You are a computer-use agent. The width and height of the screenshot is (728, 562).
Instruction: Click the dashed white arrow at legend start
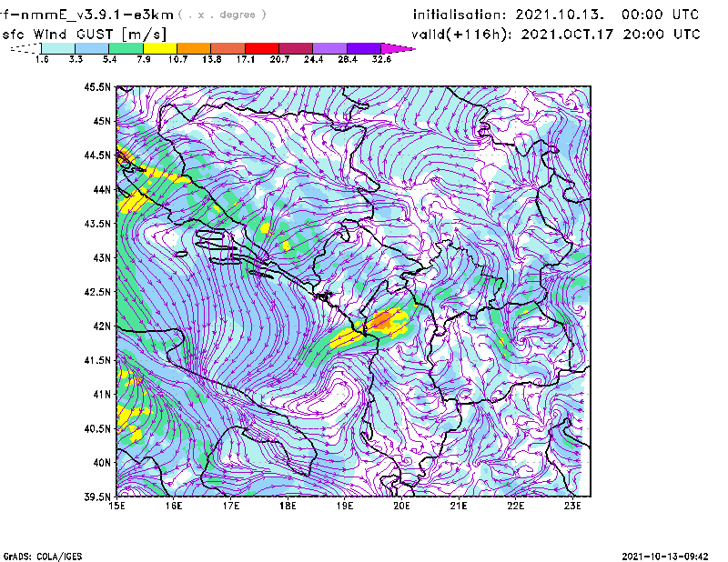click(25, 48)
